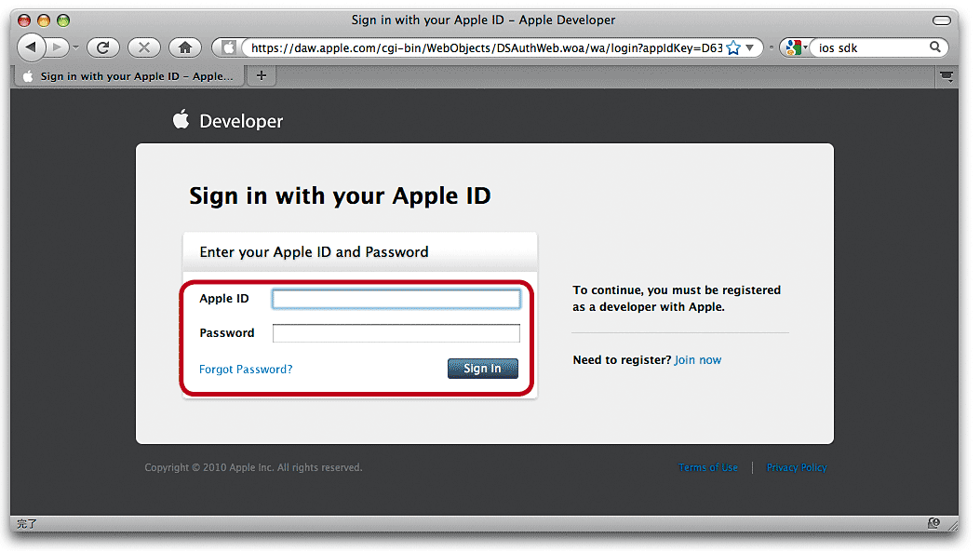980x552 pixels.
Task: Click the toolbar toggle pill in title bar
Action: click(x=941, y=20)
